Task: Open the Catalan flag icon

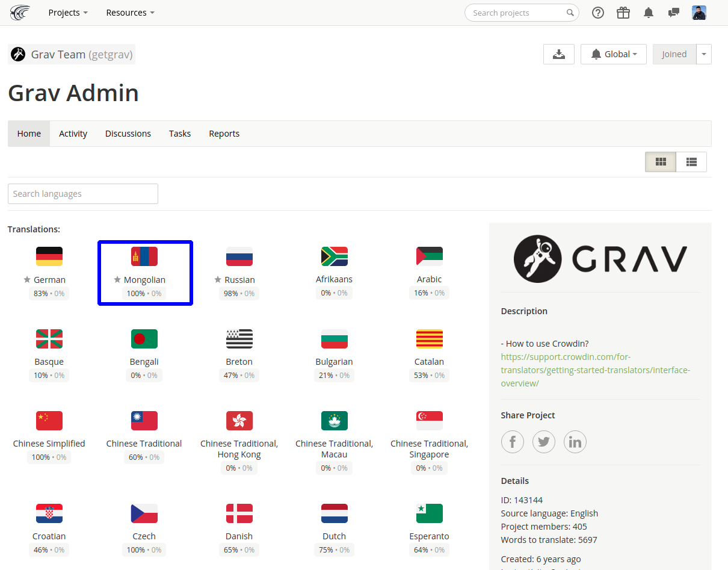Action: (x=430, y=339)
